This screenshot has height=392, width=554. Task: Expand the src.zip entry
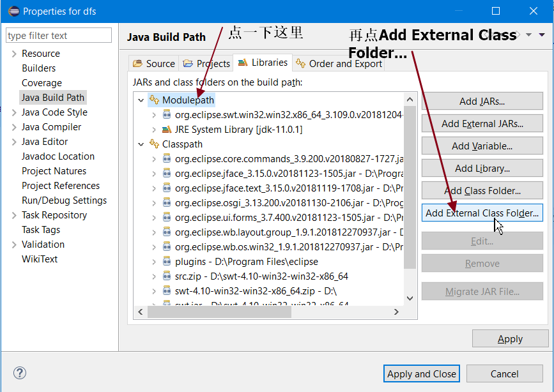tap(154, 276)
